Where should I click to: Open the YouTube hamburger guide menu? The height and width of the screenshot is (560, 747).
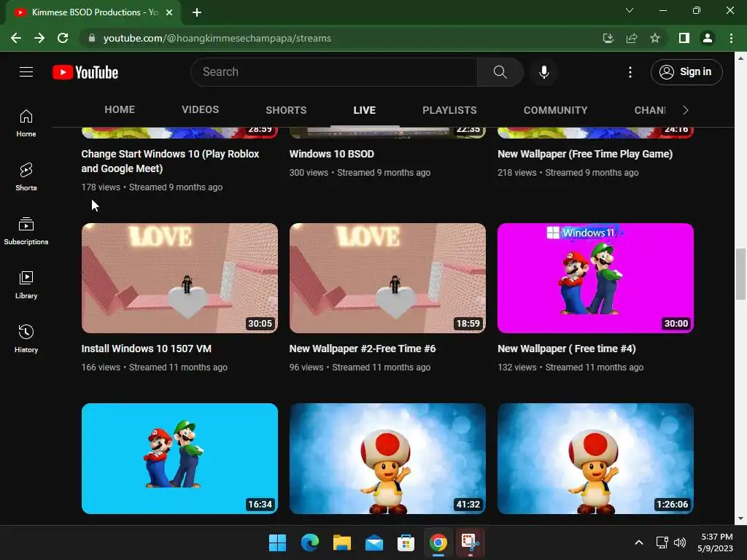click(26, 72)
